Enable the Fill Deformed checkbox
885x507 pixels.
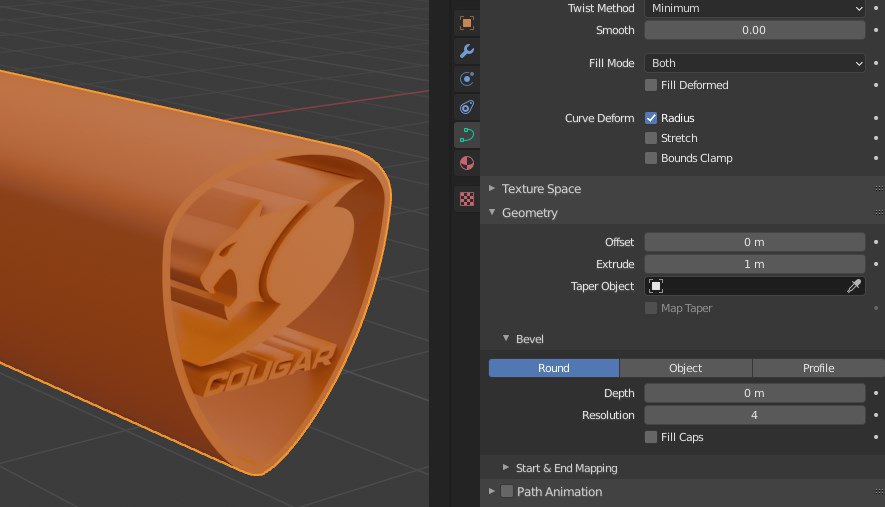click(x=651, y=85)
